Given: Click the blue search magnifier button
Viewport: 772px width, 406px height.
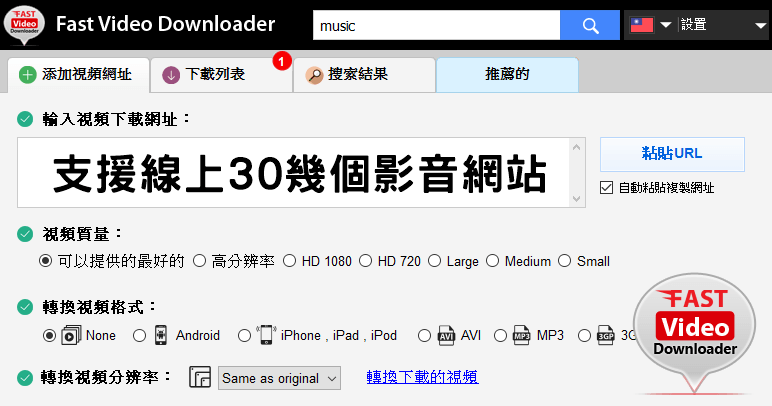Looking at the screenshot, I should tap(590, 25).
